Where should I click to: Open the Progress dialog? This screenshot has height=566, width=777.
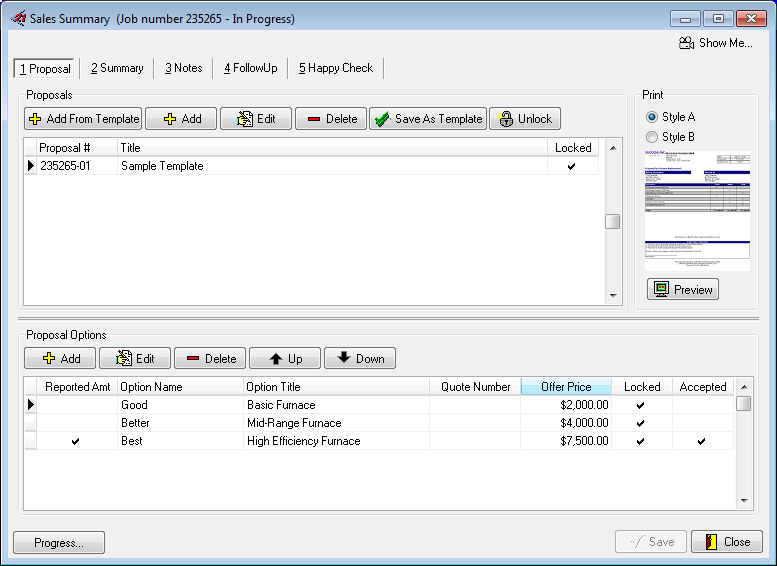(x=59, y=543)
